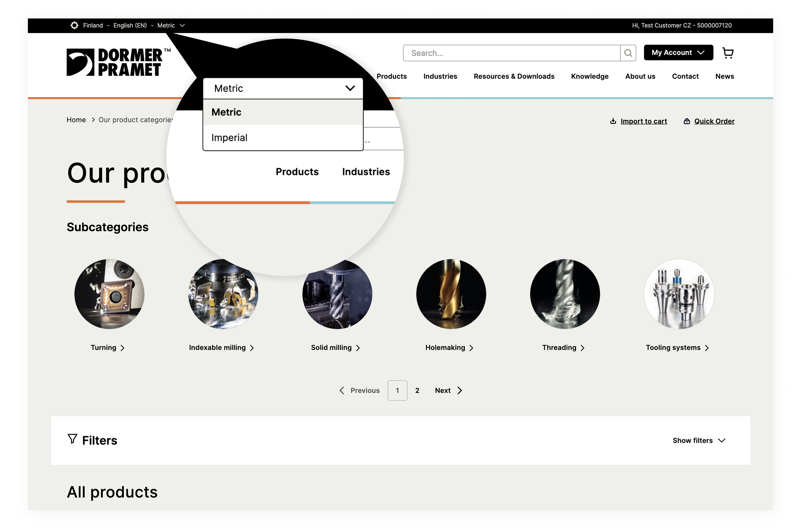Viewport: 801px width, 532px height.
Task: Open the My Account dropdown
Action: point(678,53)
